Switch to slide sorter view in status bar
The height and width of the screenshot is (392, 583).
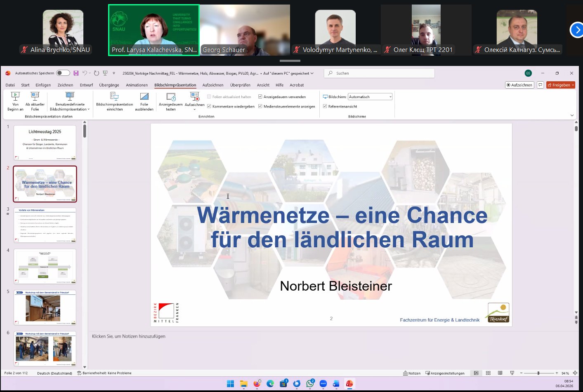488,373
